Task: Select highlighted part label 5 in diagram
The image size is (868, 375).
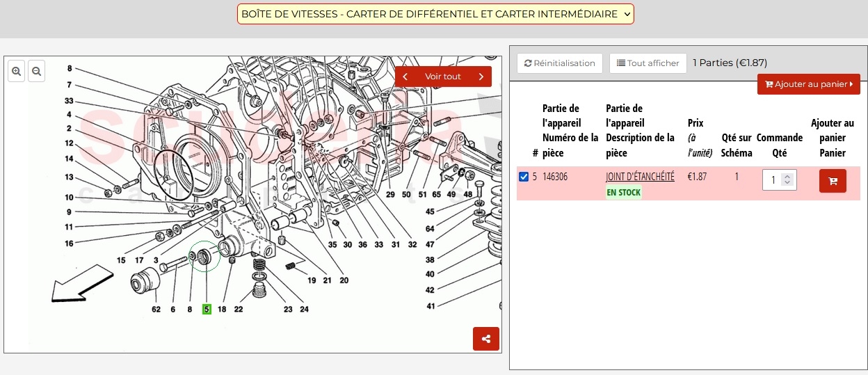Action: coord(207,309)
